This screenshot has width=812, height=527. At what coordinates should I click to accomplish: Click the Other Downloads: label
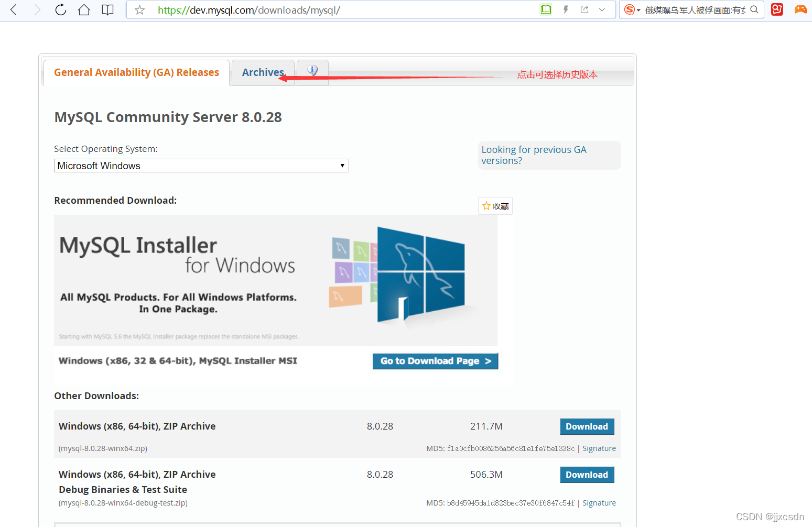point(96,396)
